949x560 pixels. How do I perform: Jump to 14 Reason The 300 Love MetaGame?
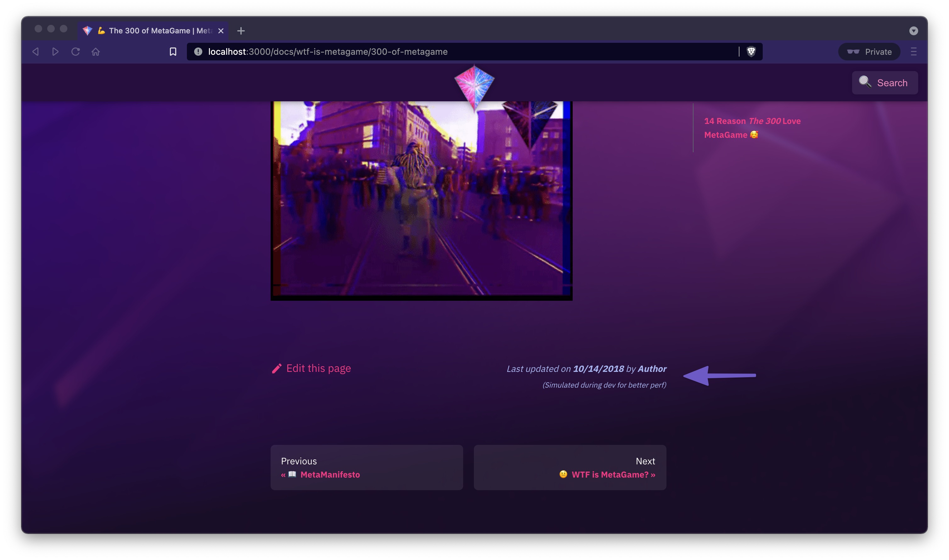752,128
